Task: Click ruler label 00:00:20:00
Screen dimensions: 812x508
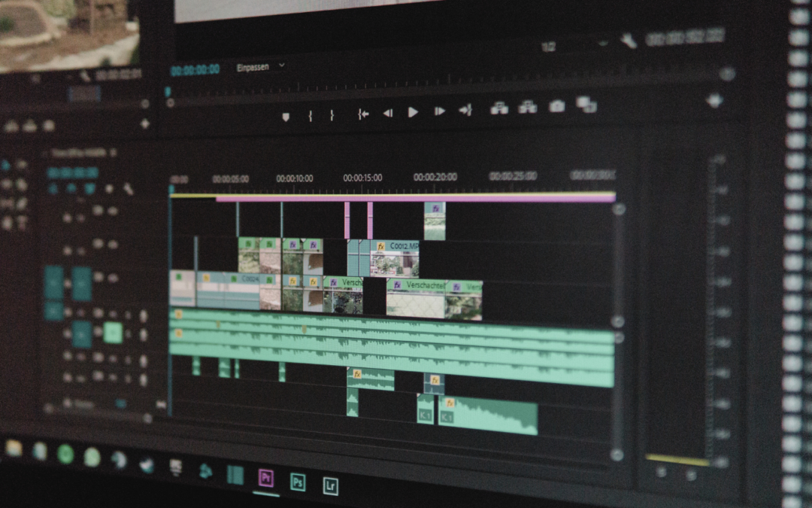Action: coord(435,178)
